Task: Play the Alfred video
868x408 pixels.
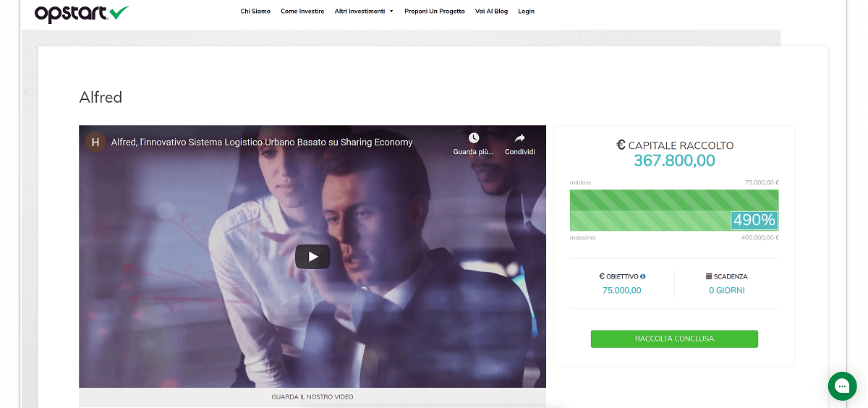Action: tap(312, 256)
